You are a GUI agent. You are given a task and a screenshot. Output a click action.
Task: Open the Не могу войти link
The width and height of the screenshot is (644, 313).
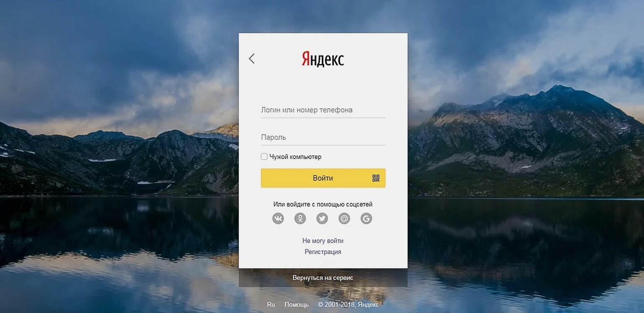pyautogui.click(x=323, y=241)
